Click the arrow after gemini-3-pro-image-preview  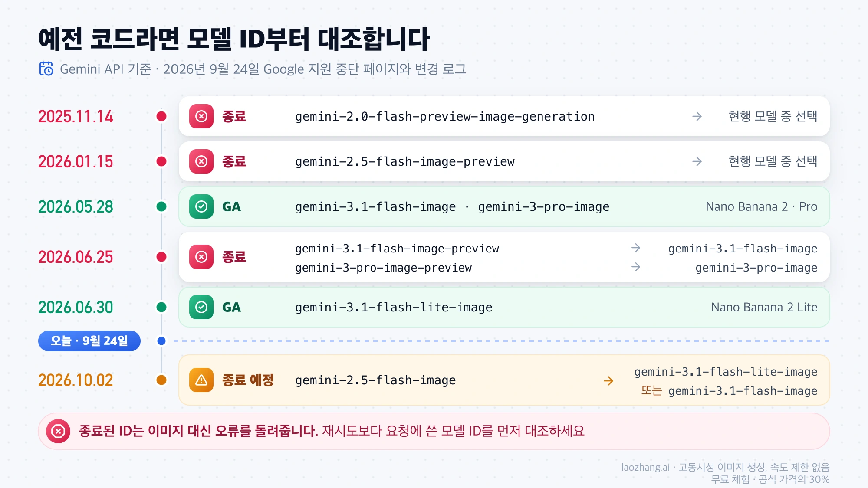click(636, 267)
